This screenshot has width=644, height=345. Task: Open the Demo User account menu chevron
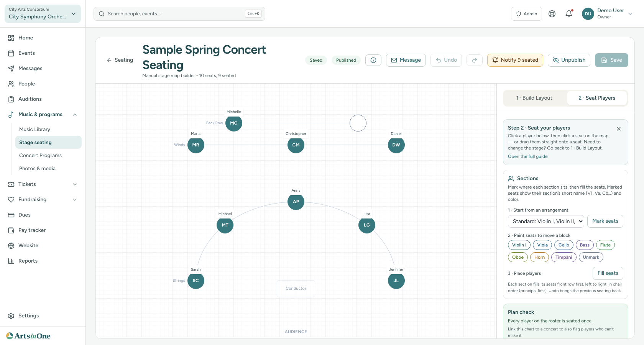point(630,14)
